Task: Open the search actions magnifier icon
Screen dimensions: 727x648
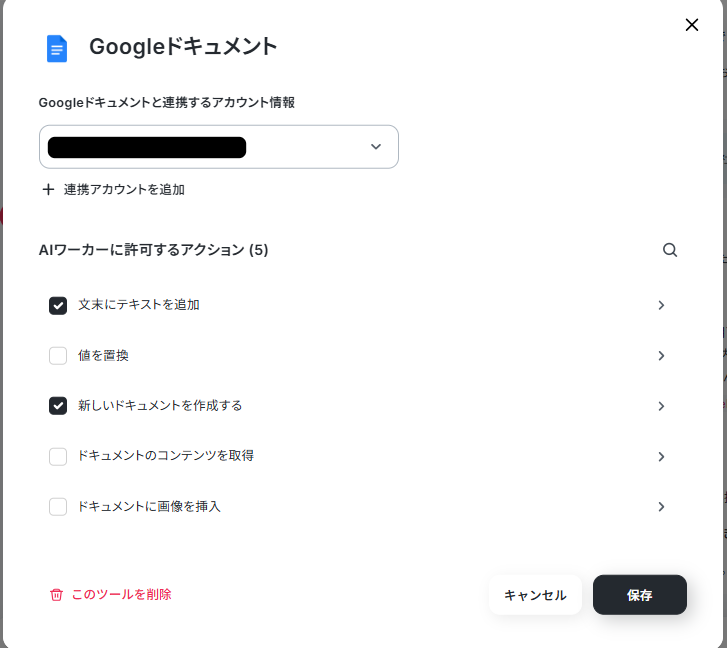Action: (670, 250)
